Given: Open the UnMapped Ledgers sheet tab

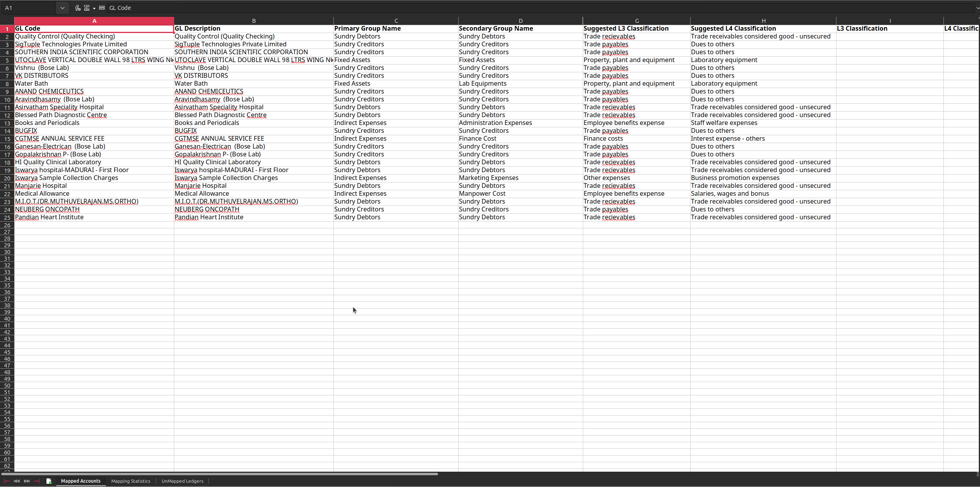Looking at the screenshot, I should coord(182,481).
